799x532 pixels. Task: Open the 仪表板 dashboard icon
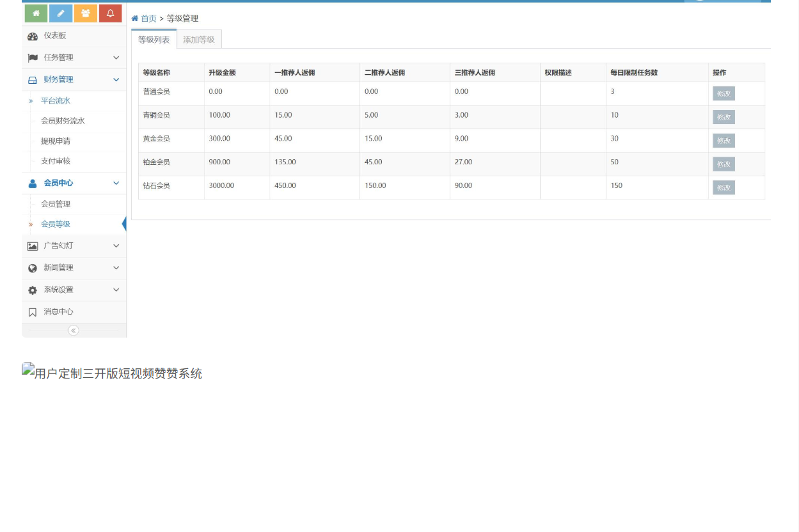(33, 36)
